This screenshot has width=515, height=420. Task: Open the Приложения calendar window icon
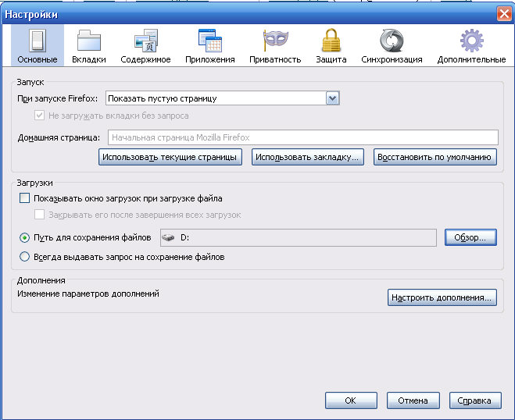210,41
